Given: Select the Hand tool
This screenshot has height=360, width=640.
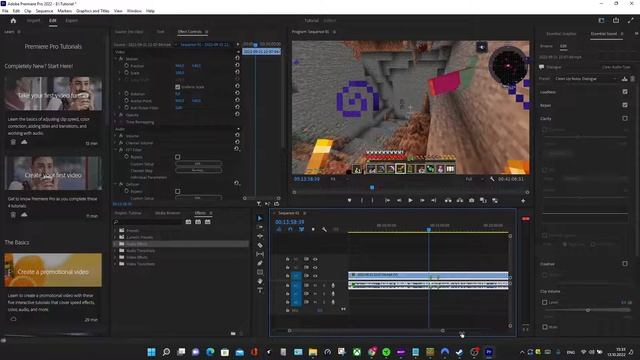Looking at the screenshot, I should click(260, 281).
